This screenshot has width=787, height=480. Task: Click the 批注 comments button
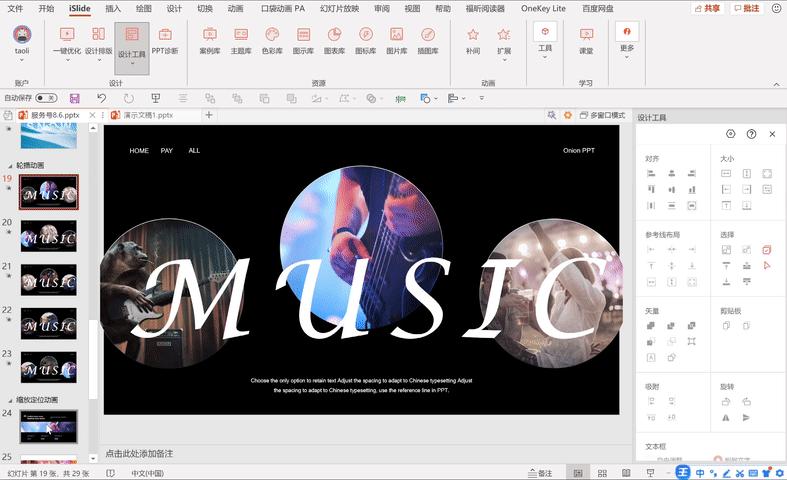click(x=746, y=8)
